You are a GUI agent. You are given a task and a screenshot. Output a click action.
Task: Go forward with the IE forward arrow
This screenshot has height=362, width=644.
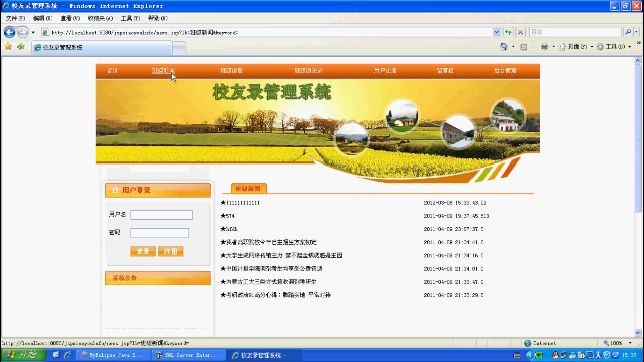point(22,32)
